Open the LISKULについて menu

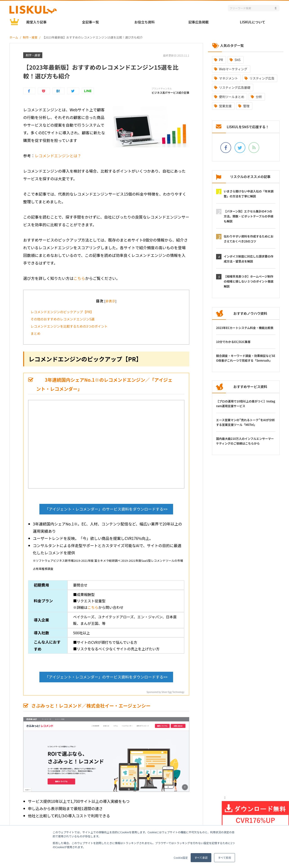click(x=252, y=22)
